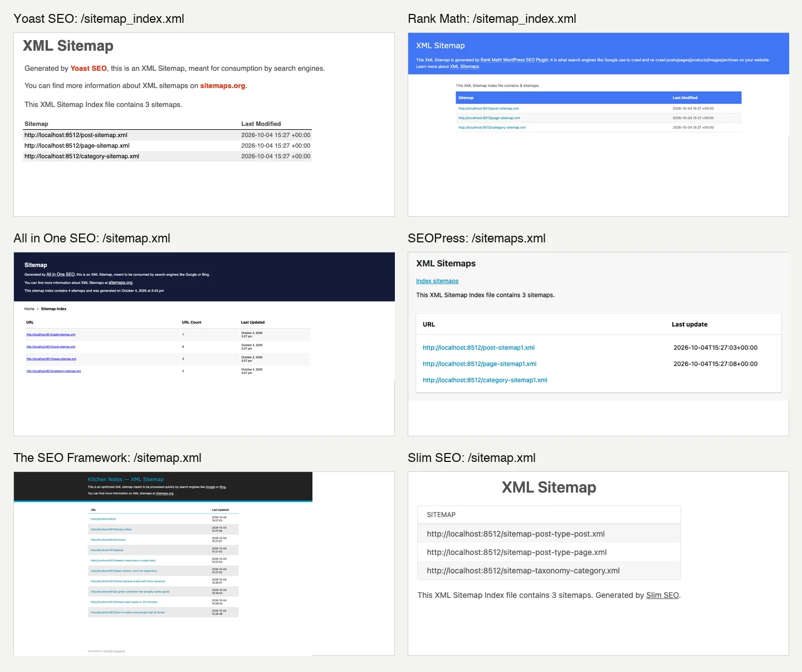Open the Bing link in SEO Framework header
Screen dimensions: 802x672
pos(223,487)
